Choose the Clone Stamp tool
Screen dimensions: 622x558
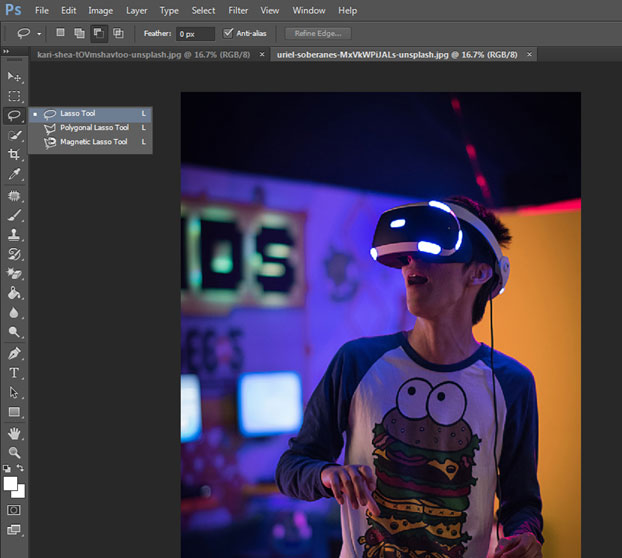coord(14,234)
